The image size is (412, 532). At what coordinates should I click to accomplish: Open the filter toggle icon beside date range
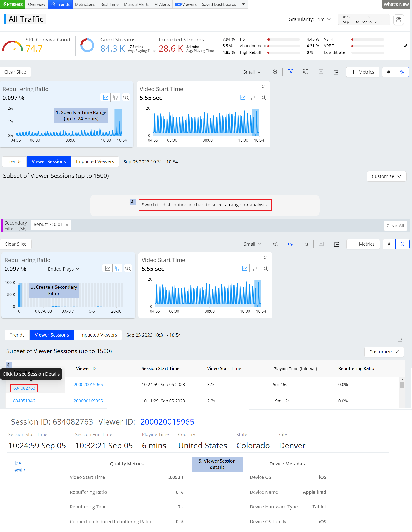(x=398, y=20)
